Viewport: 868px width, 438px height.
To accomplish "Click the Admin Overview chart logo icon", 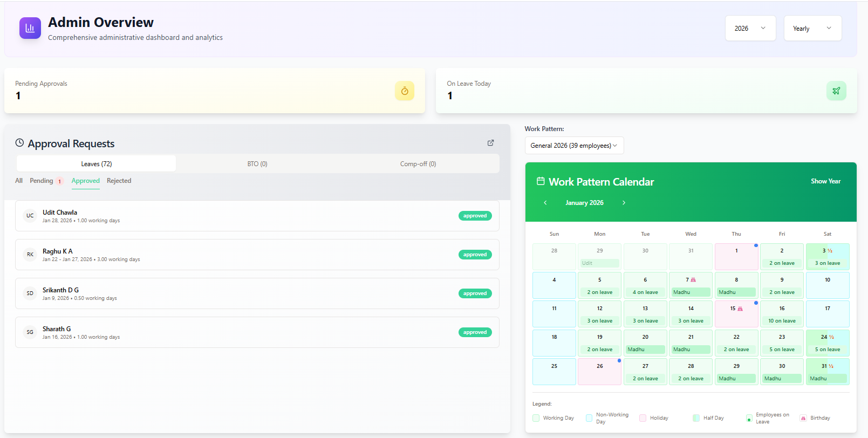I will [x=30, y=28].
